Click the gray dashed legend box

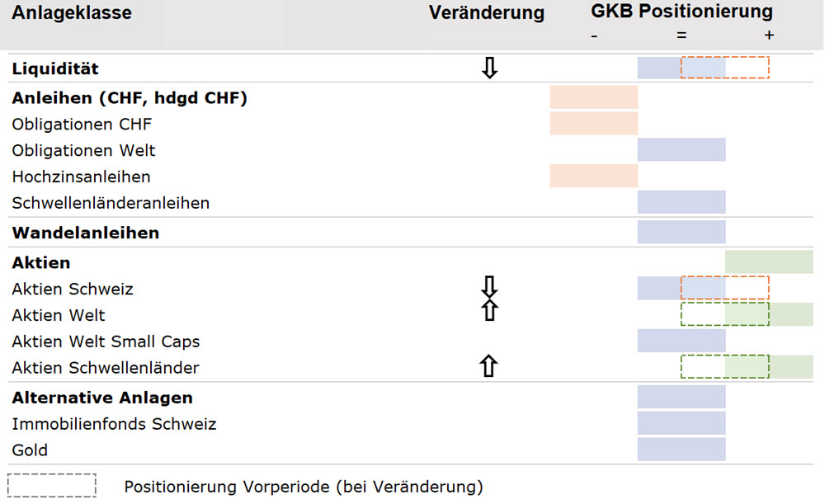tap(52, 486)
